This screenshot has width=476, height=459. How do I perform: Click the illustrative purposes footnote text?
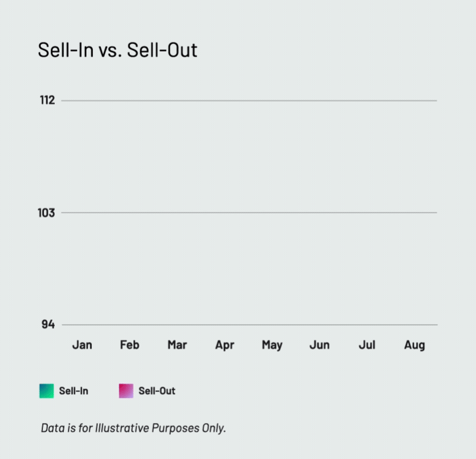pos(133,428)
